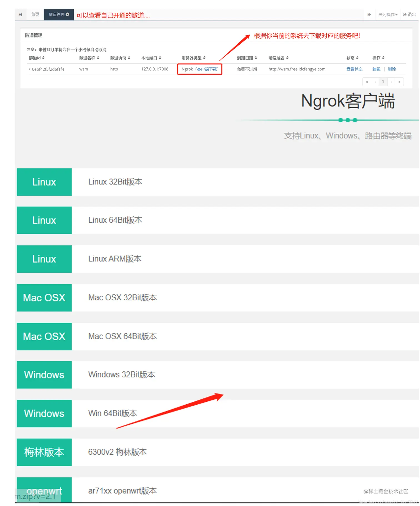Close the 隧道管理 tab via its x icon
This screenshot has height=506, width=420.
[x=67, y=14]
